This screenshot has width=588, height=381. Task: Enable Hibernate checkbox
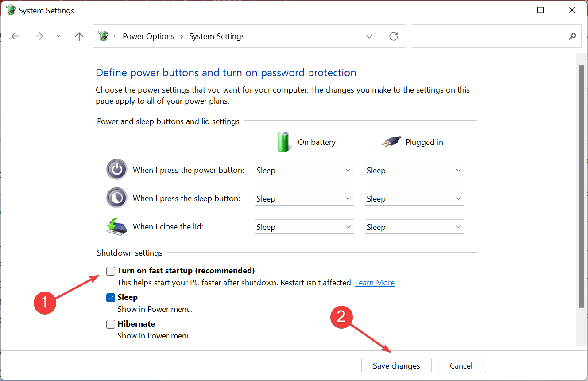click(111, 324)
